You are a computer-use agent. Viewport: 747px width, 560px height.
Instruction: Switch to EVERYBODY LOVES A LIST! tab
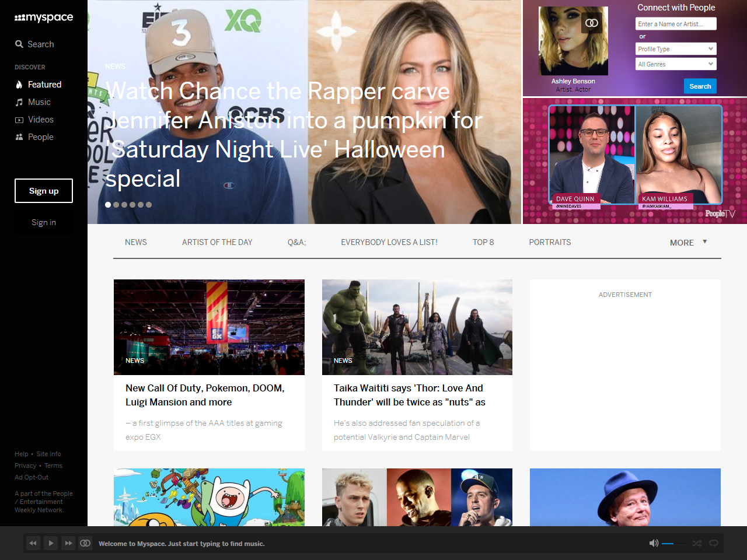click(x=389, y=242)
